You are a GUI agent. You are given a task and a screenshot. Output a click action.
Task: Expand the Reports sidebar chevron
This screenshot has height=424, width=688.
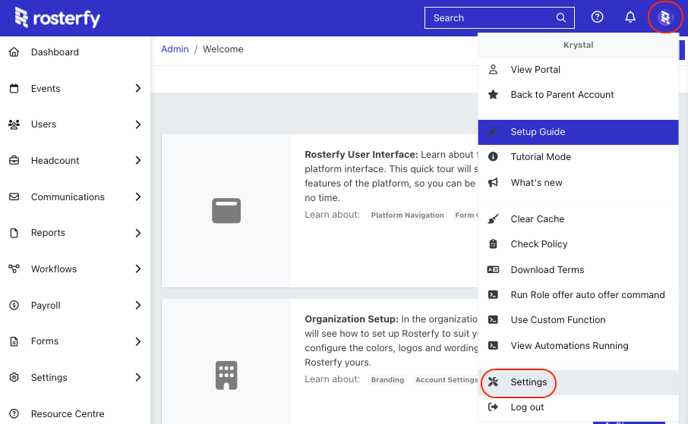[x=138, y=233]
